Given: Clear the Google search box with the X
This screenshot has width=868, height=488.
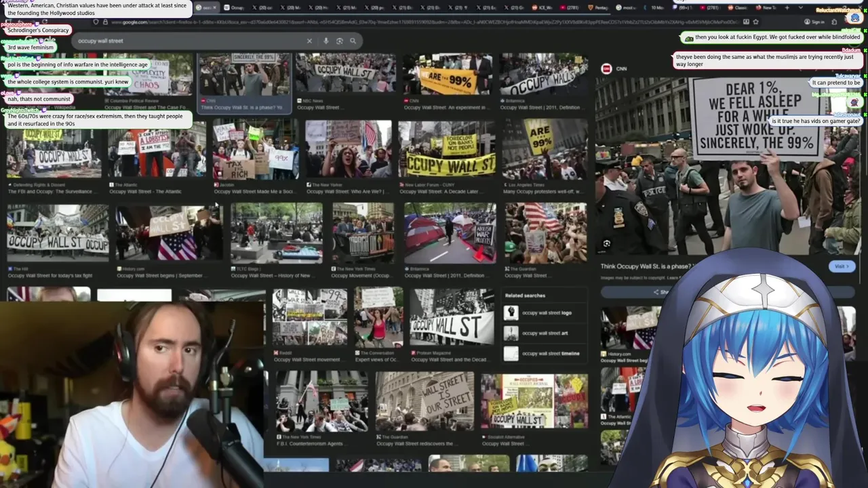Looking at the screenshot, I should point(309,41).
